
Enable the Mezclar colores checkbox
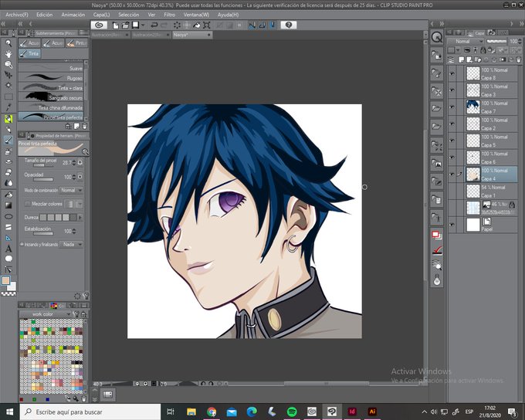click(x=28, y=204)
